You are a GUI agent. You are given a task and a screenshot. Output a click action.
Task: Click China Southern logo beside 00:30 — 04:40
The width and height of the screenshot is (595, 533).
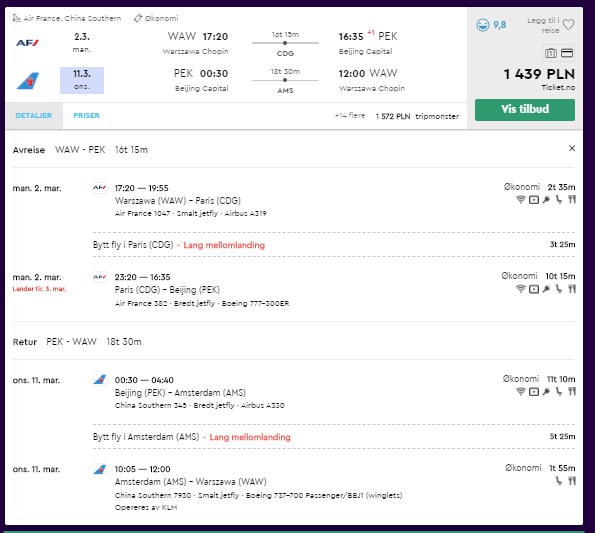click(x=100, y=379)
